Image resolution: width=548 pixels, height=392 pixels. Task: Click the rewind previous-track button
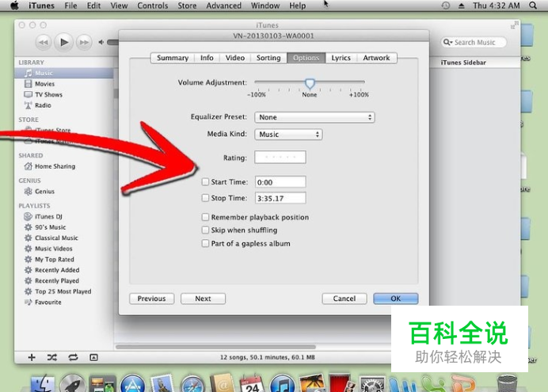(x=44, y=42)
